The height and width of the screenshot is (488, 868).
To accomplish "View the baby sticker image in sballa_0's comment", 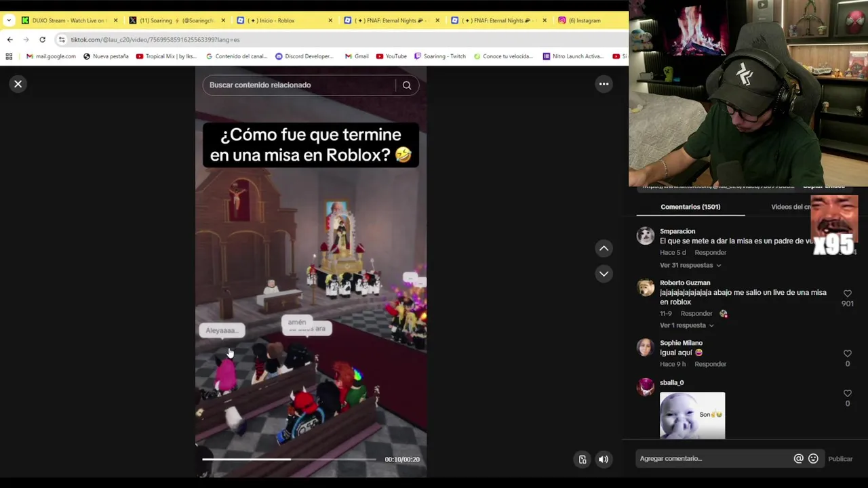I will [692, 415].
